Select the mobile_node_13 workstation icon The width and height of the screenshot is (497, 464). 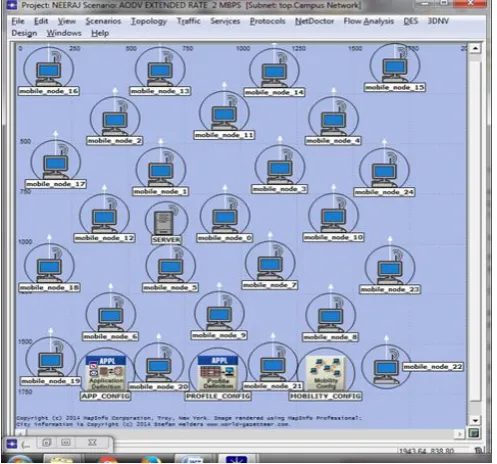point(160,73)
